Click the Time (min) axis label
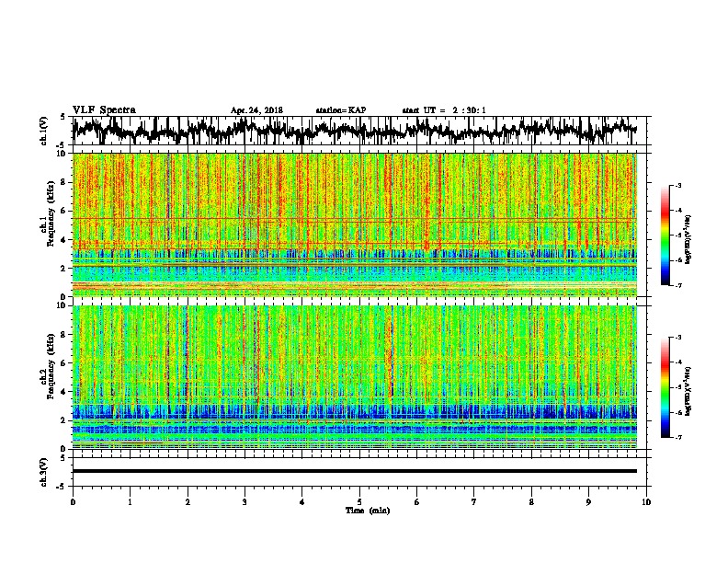Image resolution: width=728 pixels, height=563 pixels. [368, 511]
